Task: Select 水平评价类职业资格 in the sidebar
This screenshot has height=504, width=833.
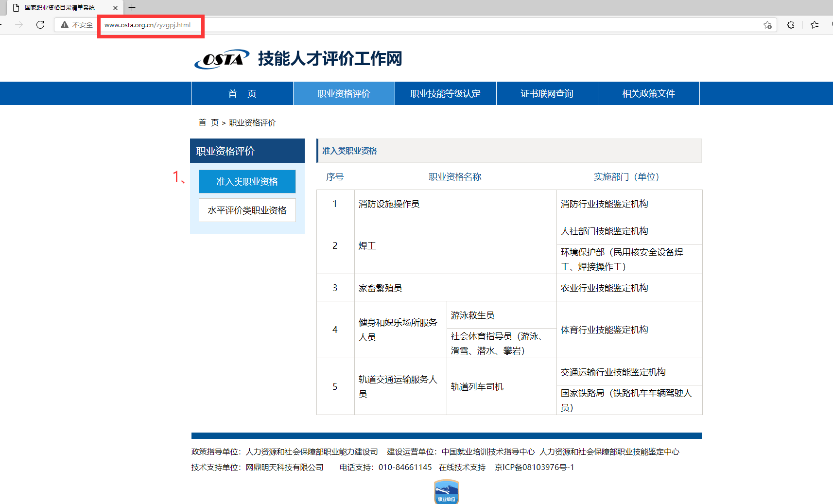Action: point(247,210)
